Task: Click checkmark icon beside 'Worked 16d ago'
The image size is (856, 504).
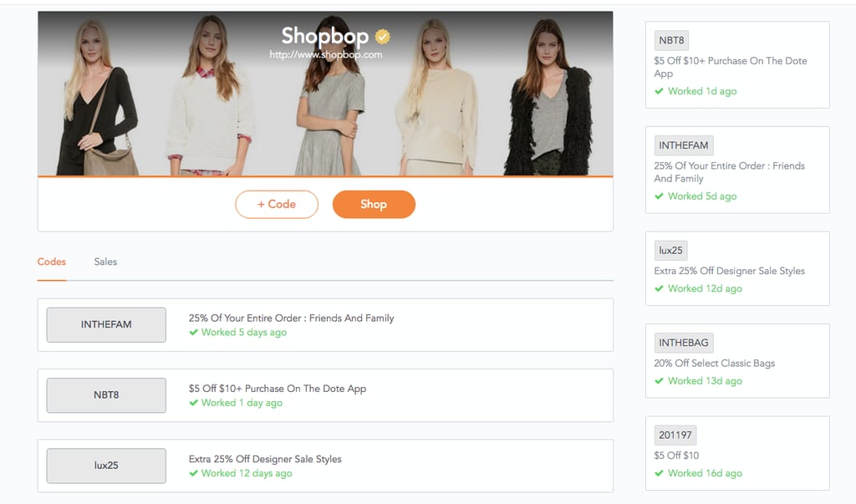Action: coord(659,473)
